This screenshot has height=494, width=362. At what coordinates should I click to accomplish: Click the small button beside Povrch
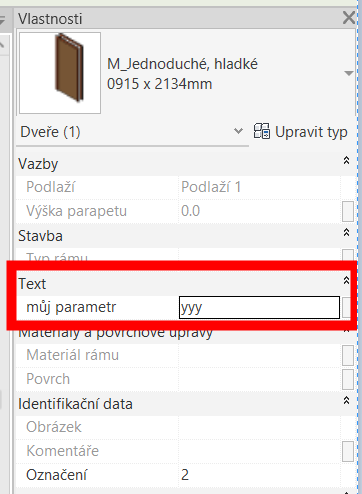pyautogui.click(x=348, y=379)
